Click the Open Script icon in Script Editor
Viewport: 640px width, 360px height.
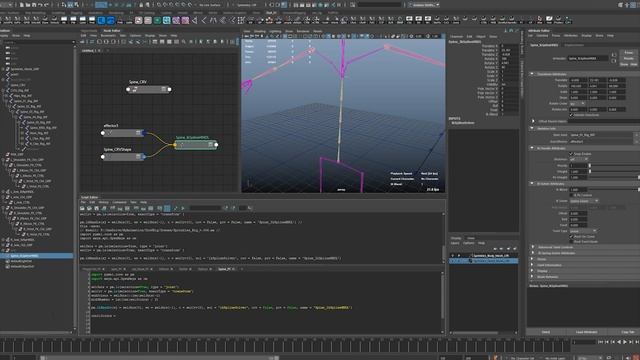point(82,208)
